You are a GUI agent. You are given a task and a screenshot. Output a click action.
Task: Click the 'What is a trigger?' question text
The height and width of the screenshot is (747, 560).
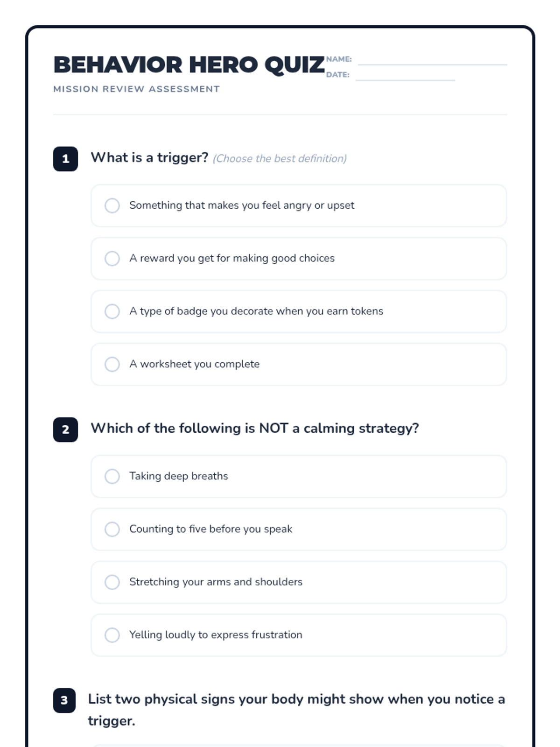(x=149, y=158)
